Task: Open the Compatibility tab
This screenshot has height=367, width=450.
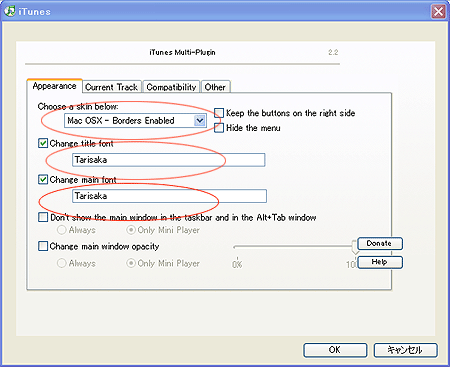Action: [x=171, y=87]
